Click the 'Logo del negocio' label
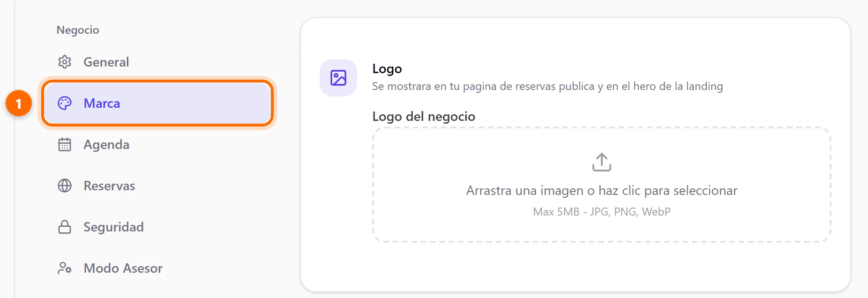Viewport: 868px width, 298px height. [424, 116]
